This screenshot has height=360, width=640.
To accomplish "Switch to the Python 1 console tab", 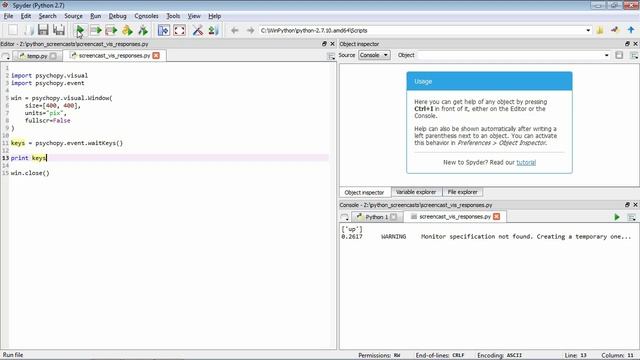I will pyautogui.click(x=376, y=217).
